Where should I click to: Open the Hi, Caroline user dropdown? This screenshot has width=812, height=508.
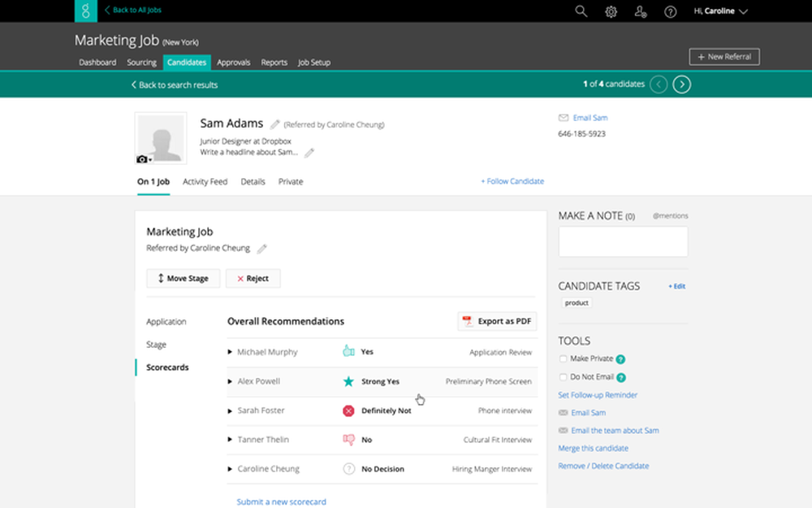(721, 11)
